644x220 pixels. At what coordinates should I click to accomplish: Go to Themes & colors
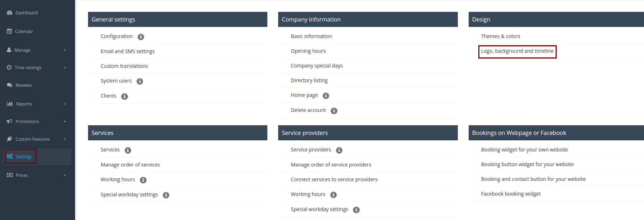point(500,36)
